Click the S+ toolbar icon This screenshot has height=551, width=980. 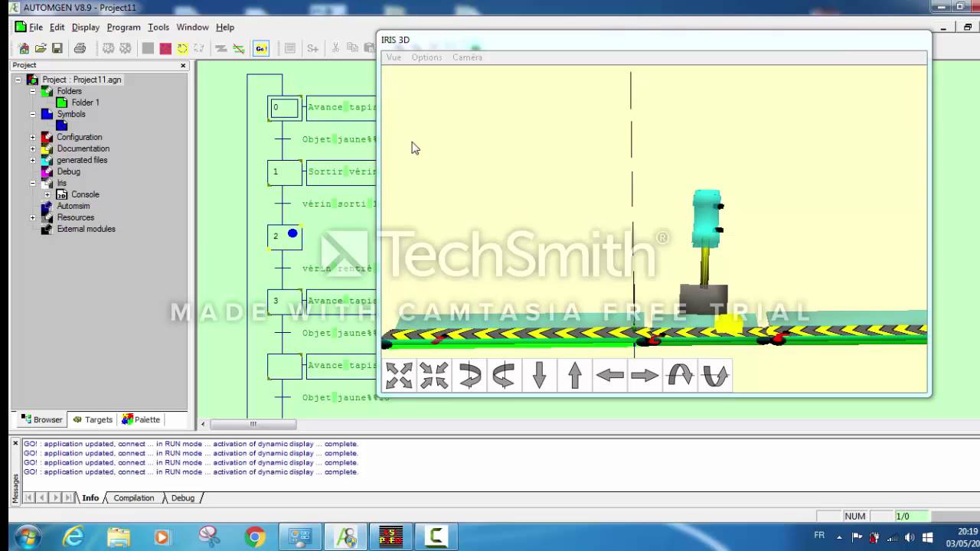point(312,48)
